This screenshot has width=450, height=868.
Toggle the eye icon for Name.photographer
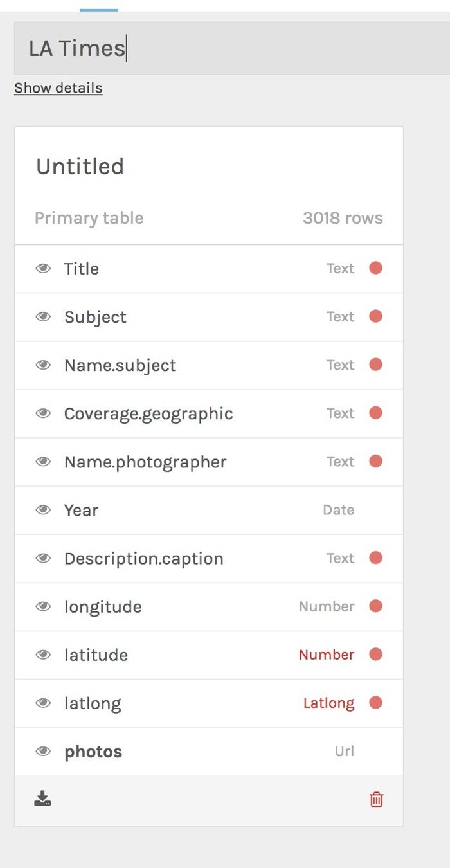pos(43,462)
